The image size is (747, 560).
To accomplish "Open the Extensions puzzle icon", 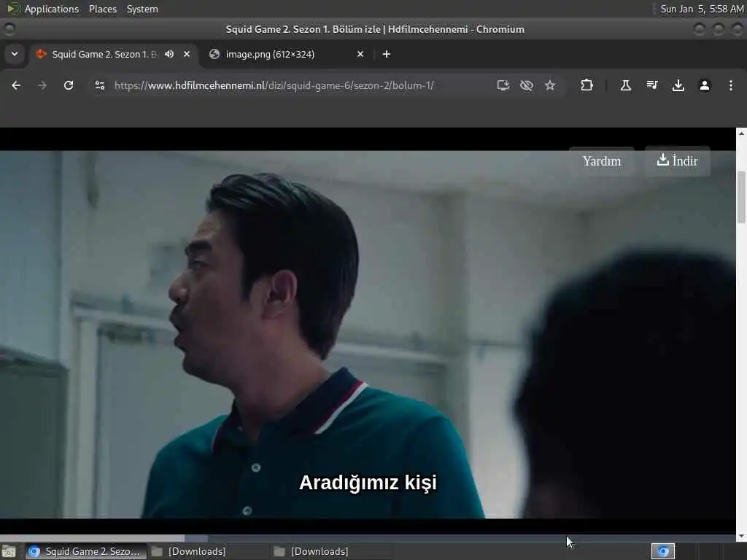I will pyautogui.click(x=587, y=85).
